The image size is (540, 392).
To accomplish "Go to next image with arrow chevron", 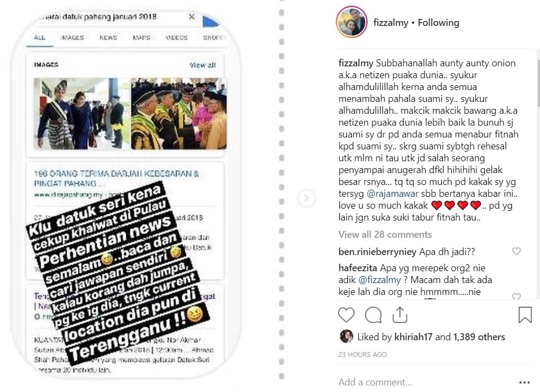I will [306, 198].
